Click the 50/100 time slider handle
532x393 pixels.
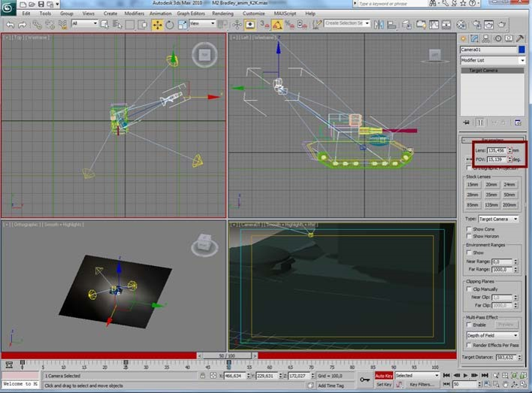[x=227, y=355]
